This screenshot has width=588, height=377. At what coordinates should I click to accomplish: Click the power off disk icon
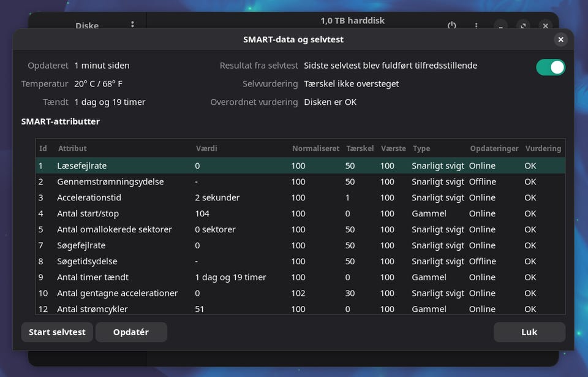coord(452,26)
